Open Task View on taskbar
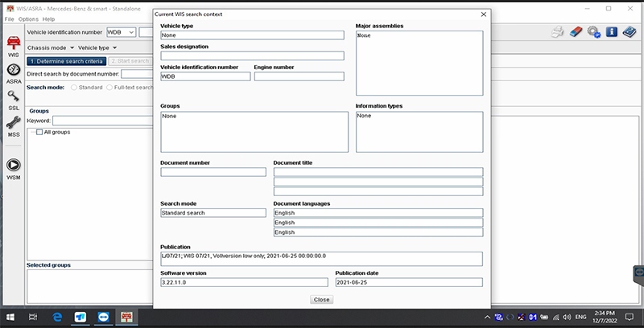Image resolution: width=644 pixels, height=328 pixels. coord(33,317)
